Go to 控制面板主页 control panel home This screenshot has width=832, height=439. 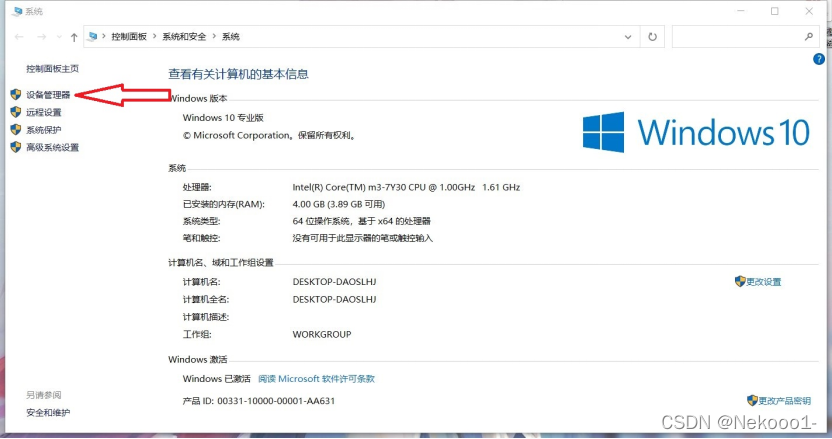point(53,68)
